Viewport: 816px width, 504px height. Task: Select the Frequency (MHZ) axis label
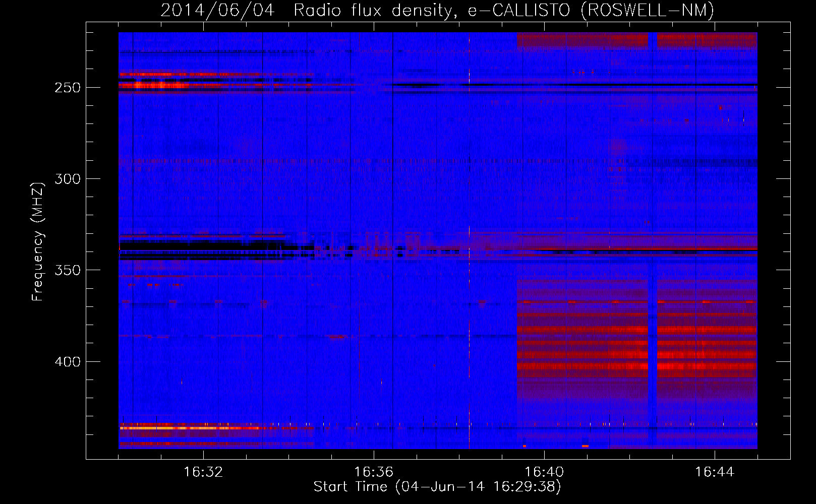(x=38, y=241)
